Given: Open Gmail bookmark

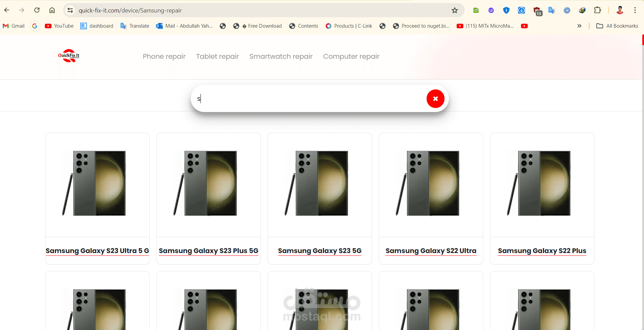Looking at the screenshot, I should coord(14,26).
